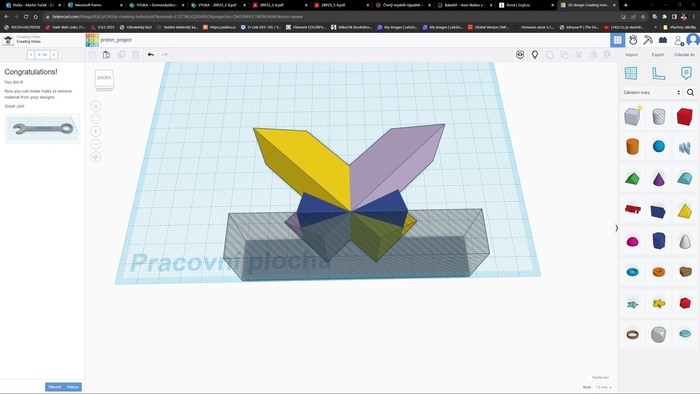Collapse the shapes panel with the chevron
Image resolution: width=700 pixels, height=394 pixels.
[x=617, y=228]
